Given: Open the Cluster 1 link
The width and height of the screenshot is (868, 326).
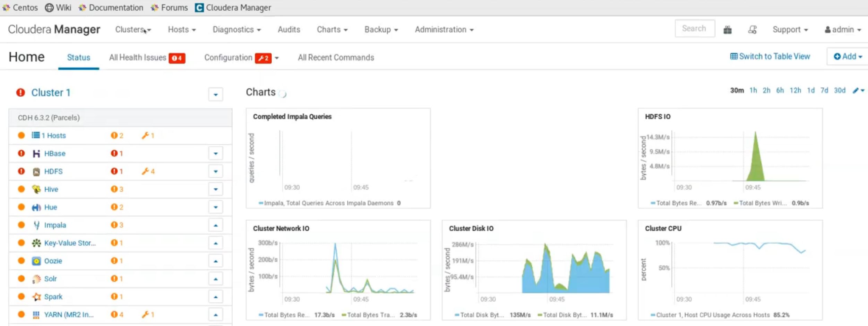Looking at the screenshot, I should (51, 92).
